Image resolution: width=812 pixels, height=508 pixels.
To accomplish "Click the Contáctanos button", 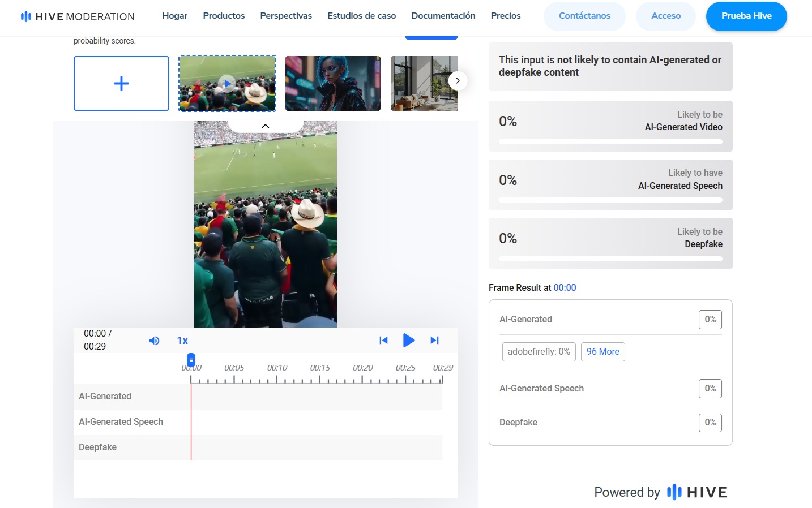I will (x=584, y=16).
